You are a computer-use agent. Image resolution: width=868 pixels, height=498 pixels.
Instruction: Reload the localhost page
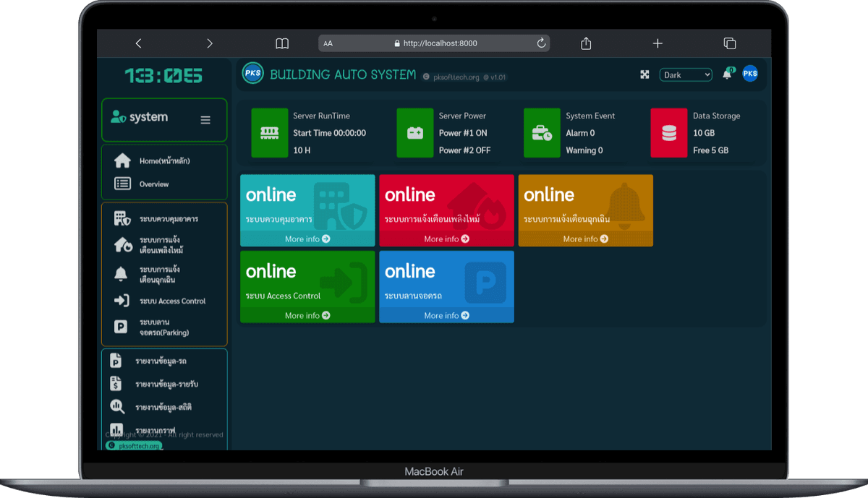pos(541,43)
